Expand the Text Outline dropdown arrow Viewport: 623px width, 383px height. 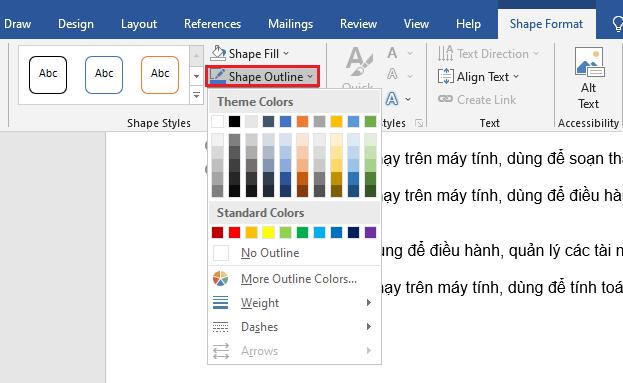pyautogui.click(x=410, y=75)
